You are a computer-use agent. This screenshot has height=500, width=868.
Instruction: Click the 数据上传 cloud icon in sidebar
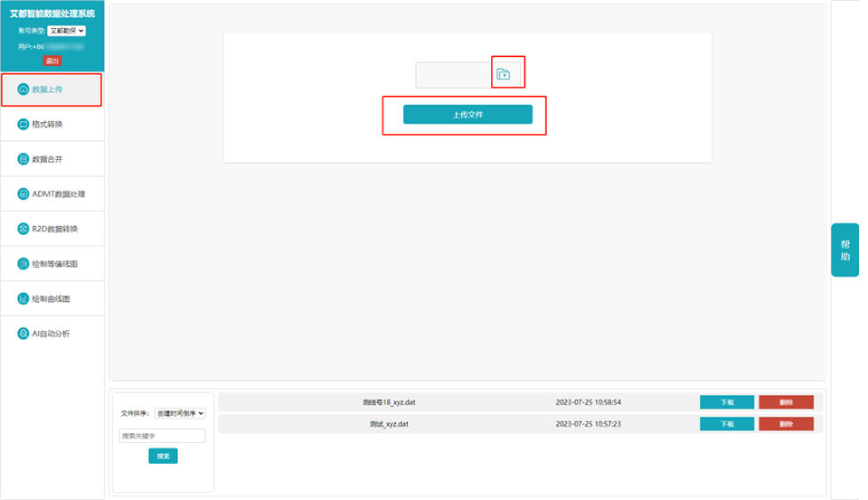click(x=24, y=90)
